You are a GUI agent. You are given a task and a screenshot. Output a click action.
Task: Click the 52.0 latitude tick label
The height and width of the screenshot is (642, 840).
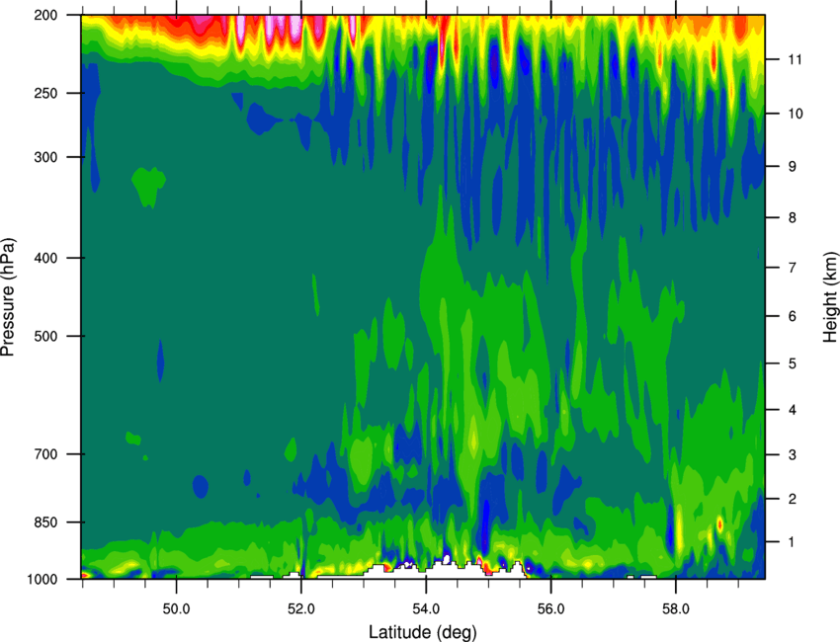[301, 609]
